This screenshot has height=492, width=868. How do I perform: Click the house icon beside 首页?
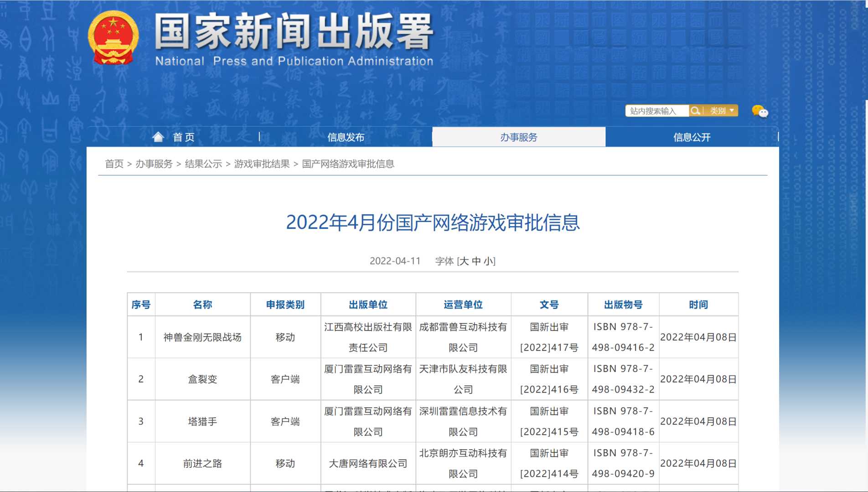(x=158, y=137)
